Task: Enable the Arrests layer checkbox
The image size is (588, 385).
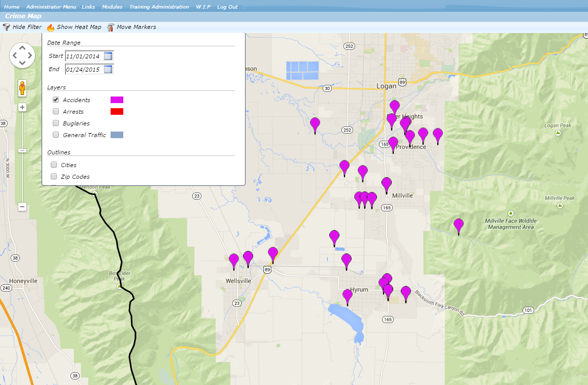Action: point(56,112)
